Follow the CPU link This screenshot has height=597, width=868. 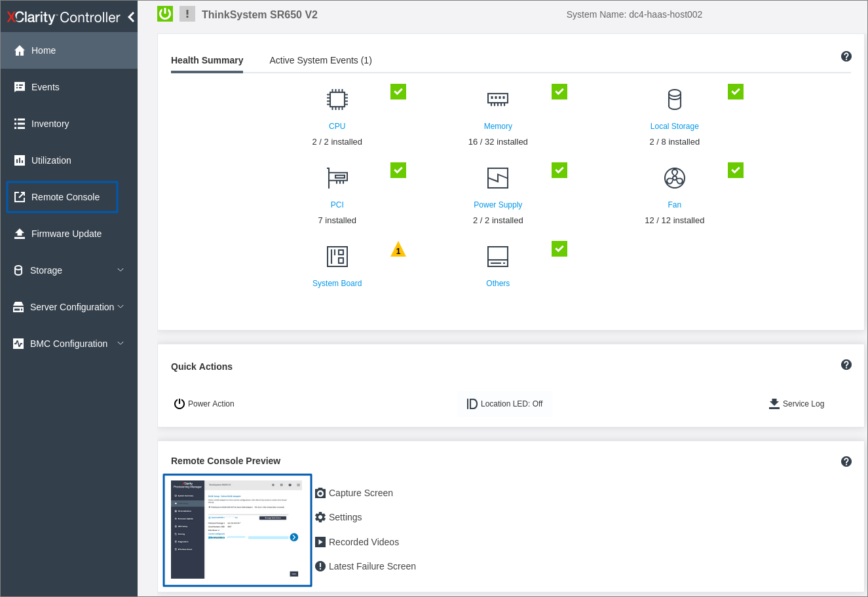point(337,126)
